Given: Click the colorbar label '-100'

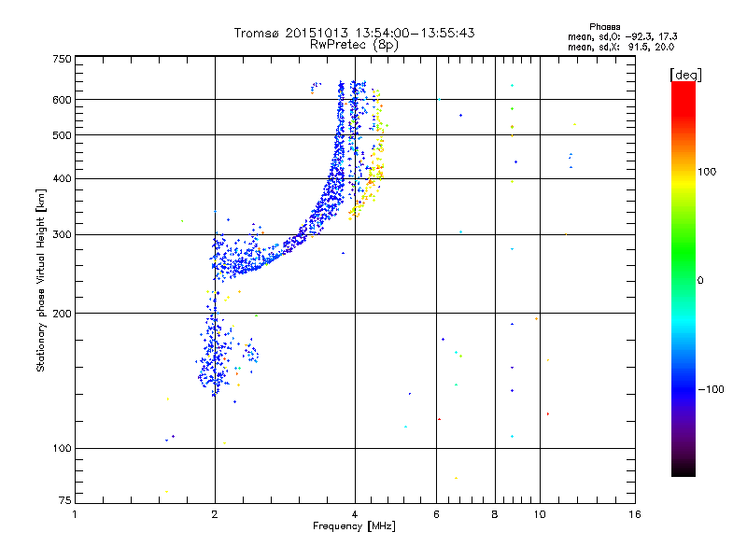Looking at the screenshot, I should [711, 389].
